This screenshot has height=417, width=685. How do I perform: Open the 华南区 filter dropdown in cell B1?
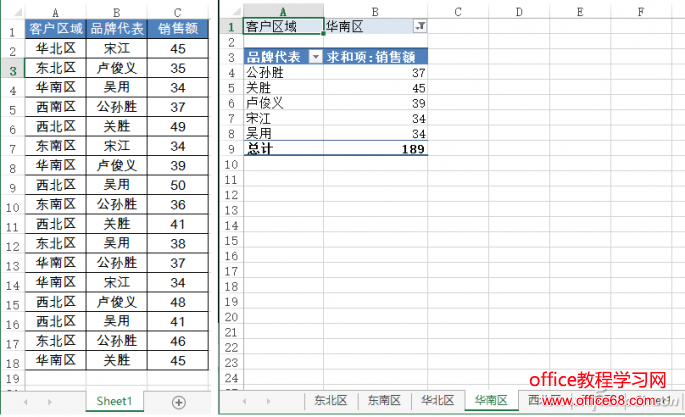point(420,27)
